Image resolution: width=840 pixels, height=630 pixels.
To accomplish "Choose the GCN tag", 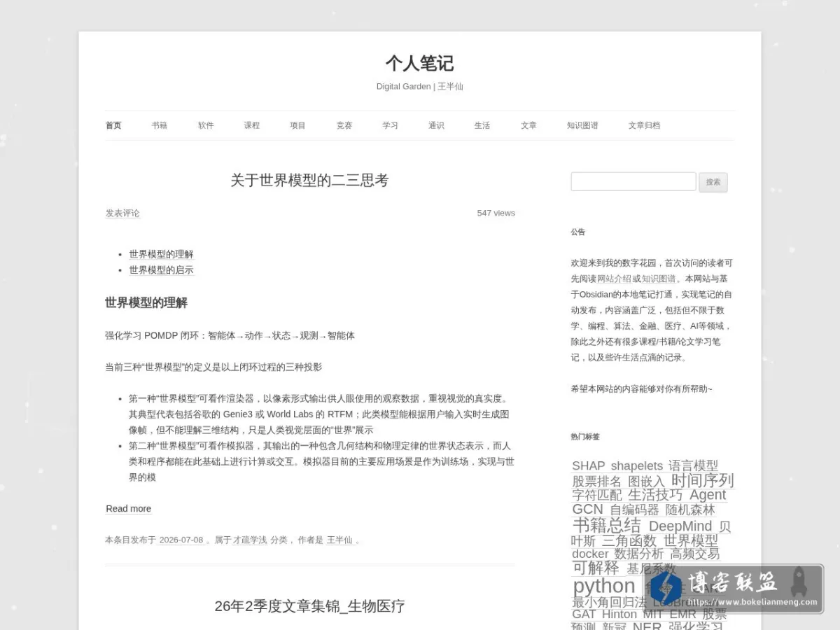I will coord(587,510).
